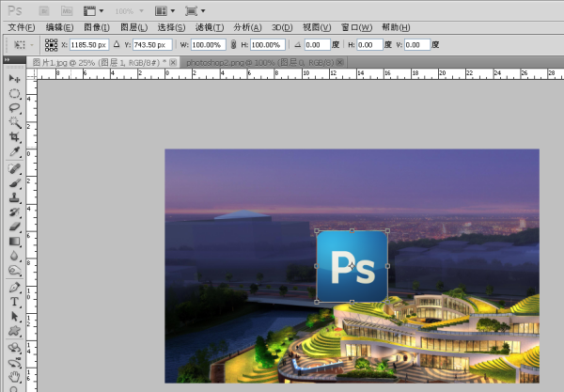Open the 图像(I) menu
This screenshot has height=392, width=564.
[x=97, y=27]
